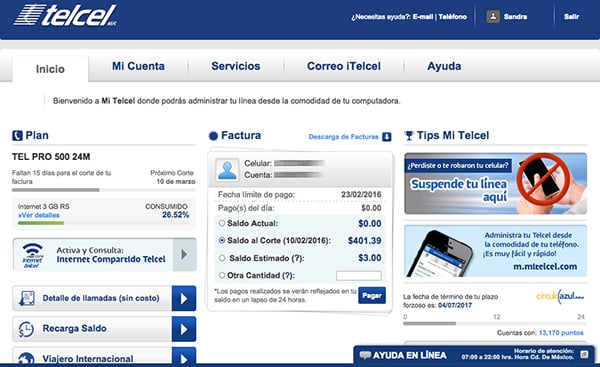
Task: Click the account profile picture in Factura
Action: (227, 170)
